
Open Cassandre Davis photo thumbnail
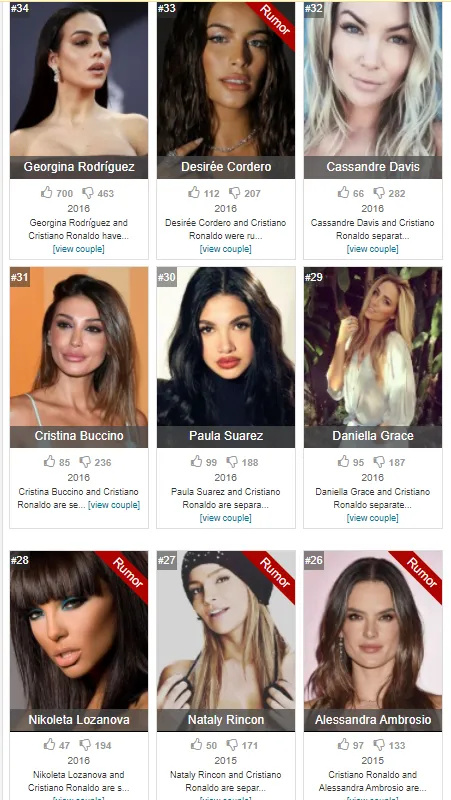373,79
